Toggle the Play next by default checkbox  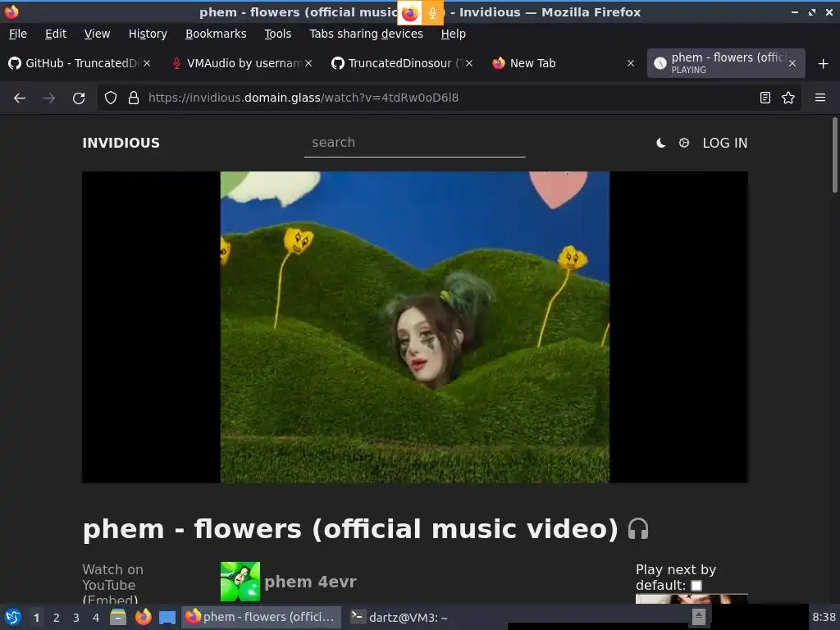[696, 586]
